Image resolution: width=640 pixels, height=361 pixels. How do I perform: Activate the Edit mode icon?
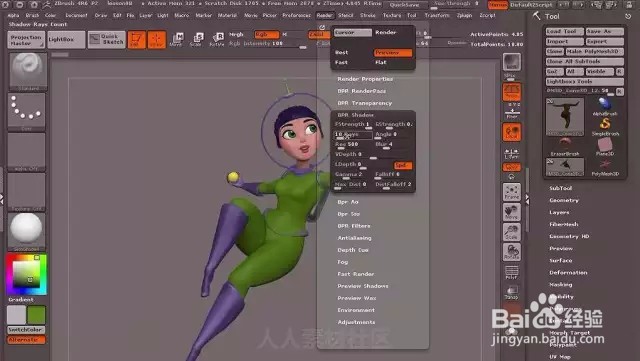136,40
